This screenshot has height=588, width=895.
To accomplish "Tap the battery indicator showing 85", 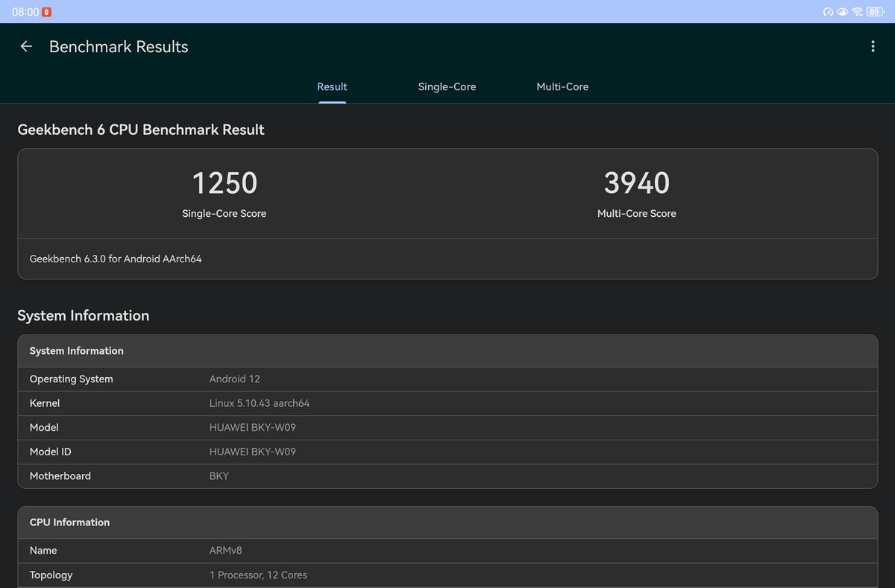I will click(874, 12).
